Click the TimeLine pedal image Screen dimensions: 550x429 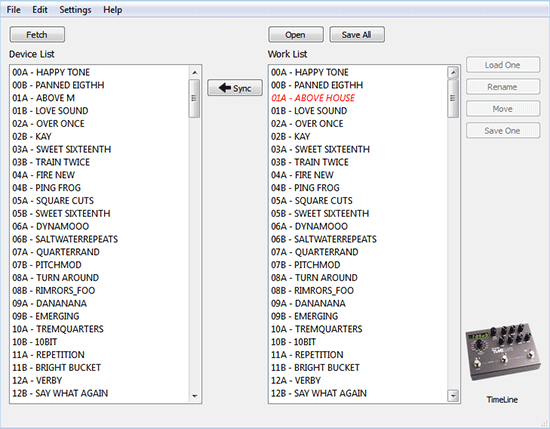coord(503,352)
